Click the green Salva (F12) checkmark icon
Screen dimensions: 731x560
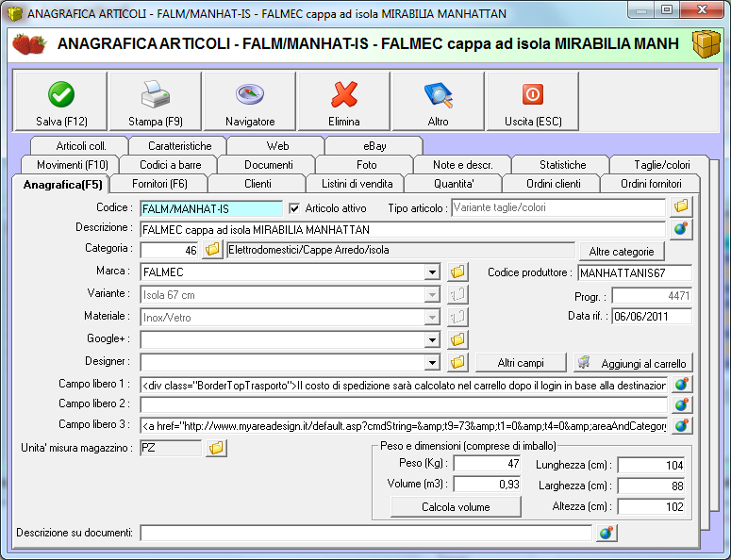61,95
